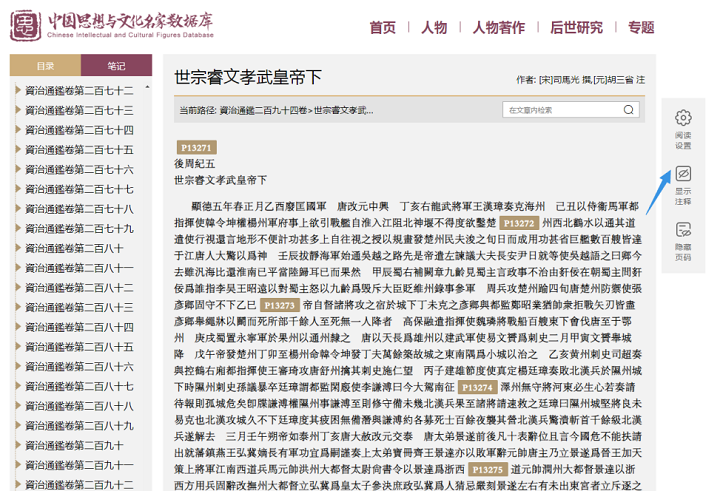Go to 后世研究 in the navigation bar
Screen dimensions: 720x491
point(576,27)
